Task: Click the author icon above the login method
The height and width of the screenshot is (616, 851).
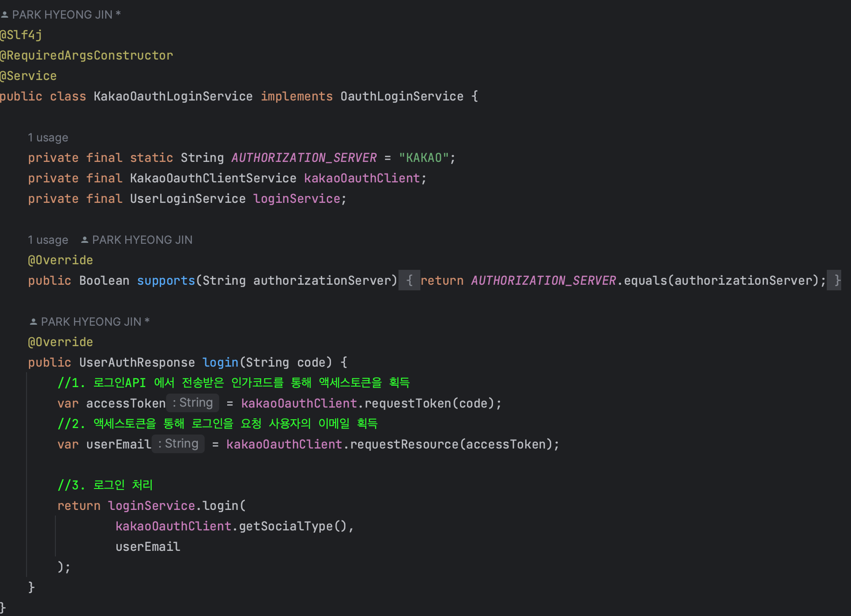Action: point(34,322)
